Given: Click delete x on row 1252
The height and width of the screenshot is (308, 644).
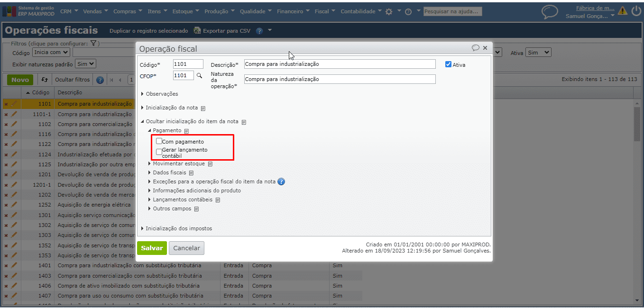Looking at the screenshot, I should [x=6, y=205].
